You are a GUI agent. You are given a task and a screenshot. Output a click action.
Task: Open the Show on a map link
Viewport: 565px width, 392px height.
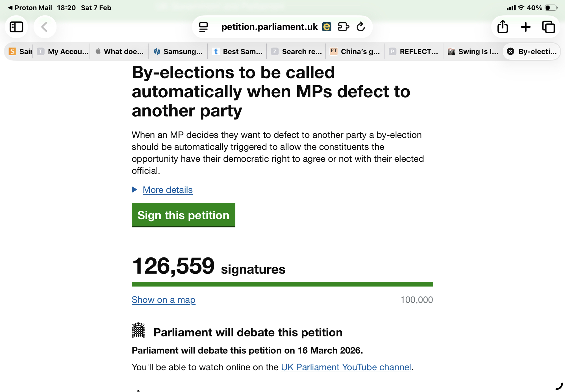click(x=163, y=300)
